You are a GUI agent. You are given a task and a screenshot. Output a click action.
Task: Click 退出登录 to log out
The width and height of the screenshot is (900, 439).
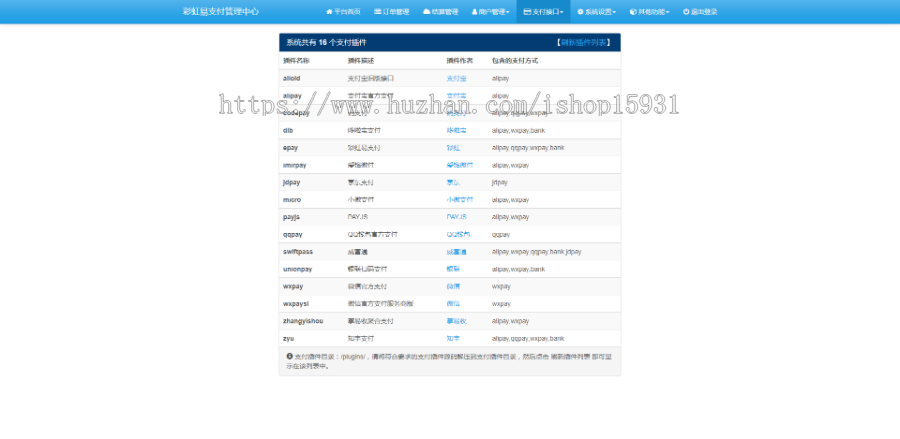point(700,11)
